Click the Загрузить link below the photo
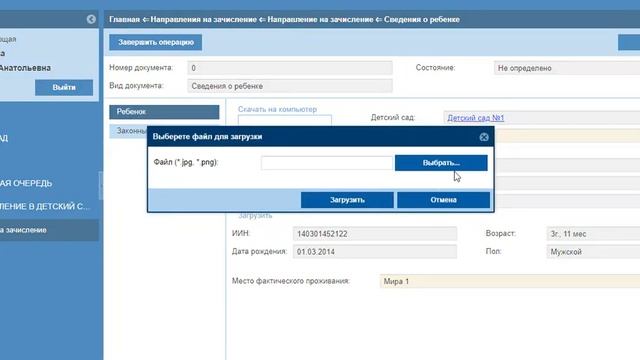This screenshot has width=640, height=360. (255, 216)
